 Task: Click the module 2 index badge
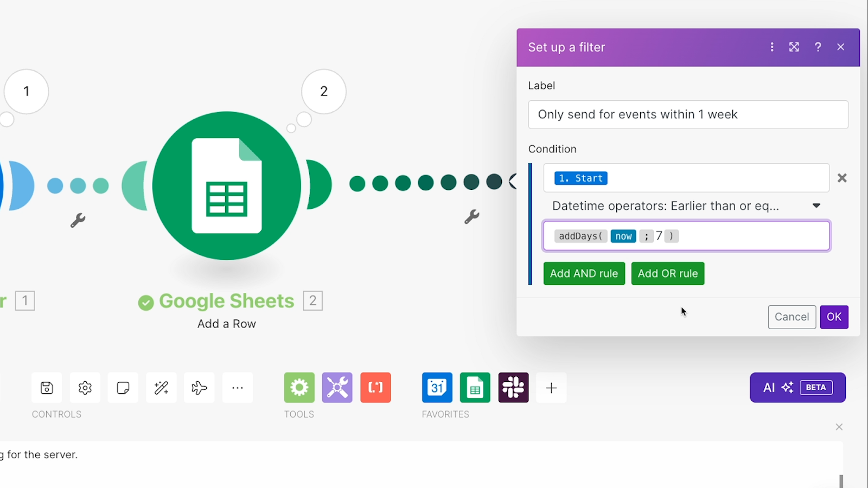coord(313,300)
